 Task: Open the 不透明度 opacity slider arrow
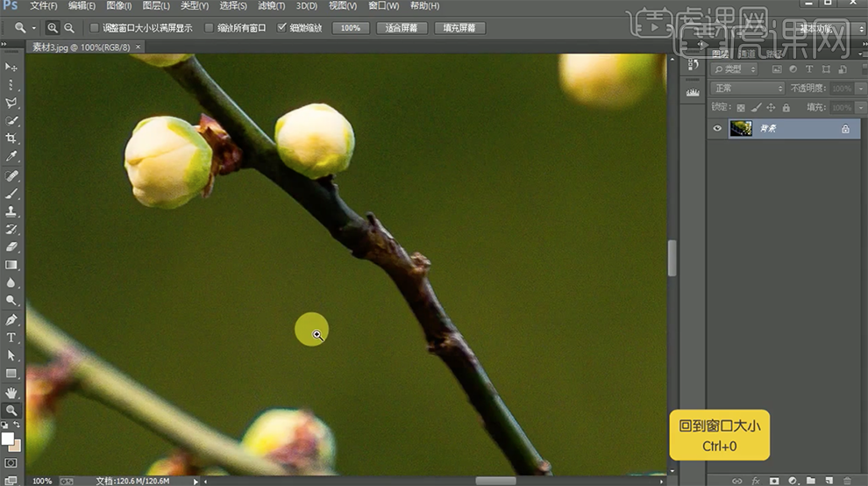pyautogui.click(x=861, y=89)
